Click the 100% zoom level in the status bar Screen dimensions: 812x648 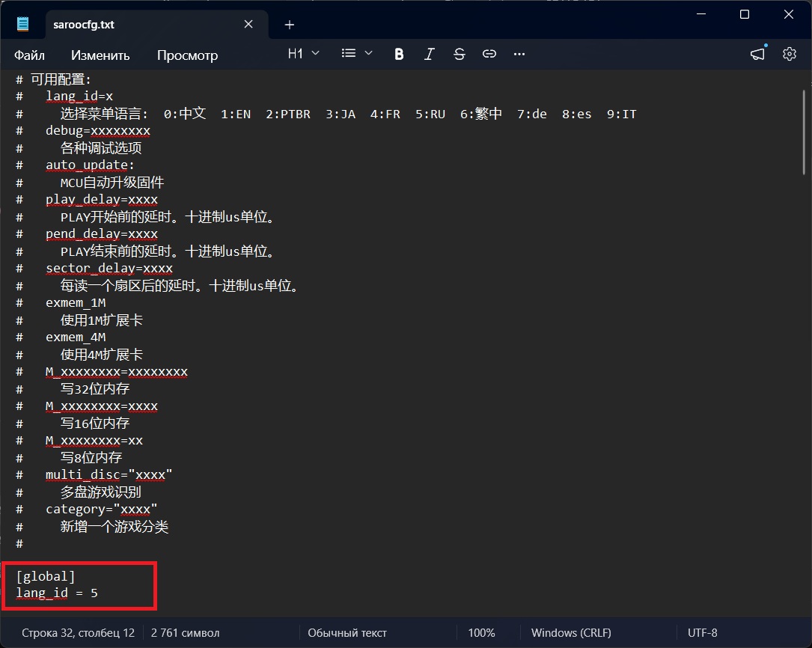pyautogui.click(x=481, y=633)
